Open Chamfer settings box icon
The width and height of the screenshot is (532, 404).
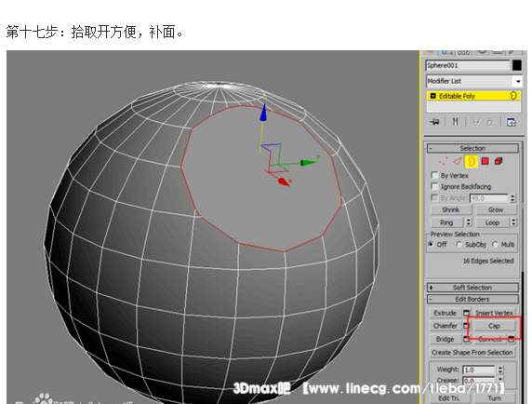pyautogui.click(x=466, y=326)
